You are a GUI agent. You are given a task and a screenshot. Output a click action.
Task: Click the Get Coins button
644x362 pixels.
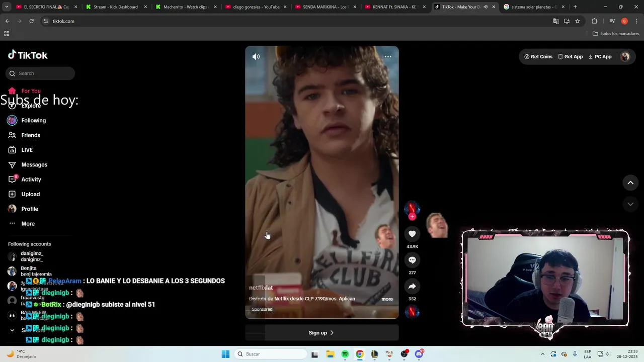pos(538,57)
